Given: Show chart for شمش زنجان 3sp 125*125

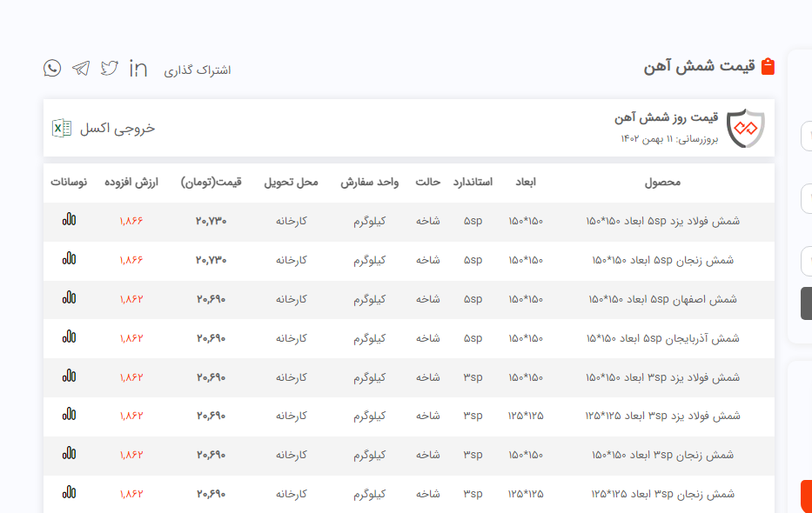Looking at the screenshot, I should coord(69,493).
